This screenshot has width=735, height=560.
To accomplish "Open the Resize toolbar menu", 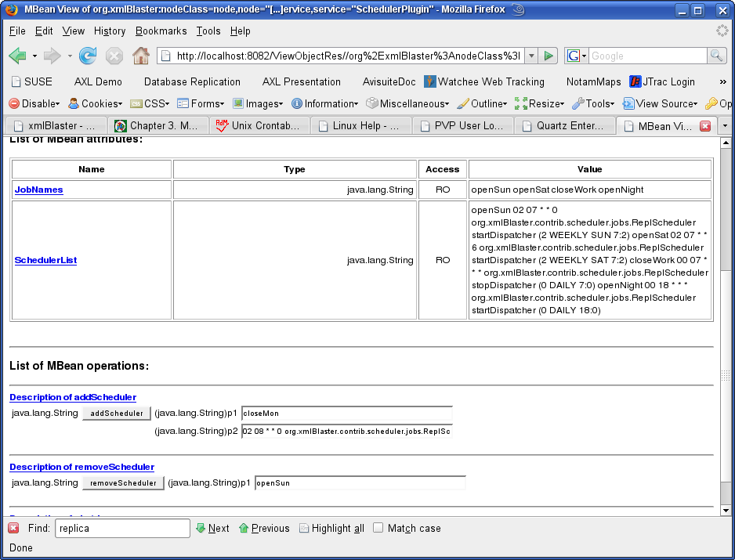I will [x=540, y=103].
